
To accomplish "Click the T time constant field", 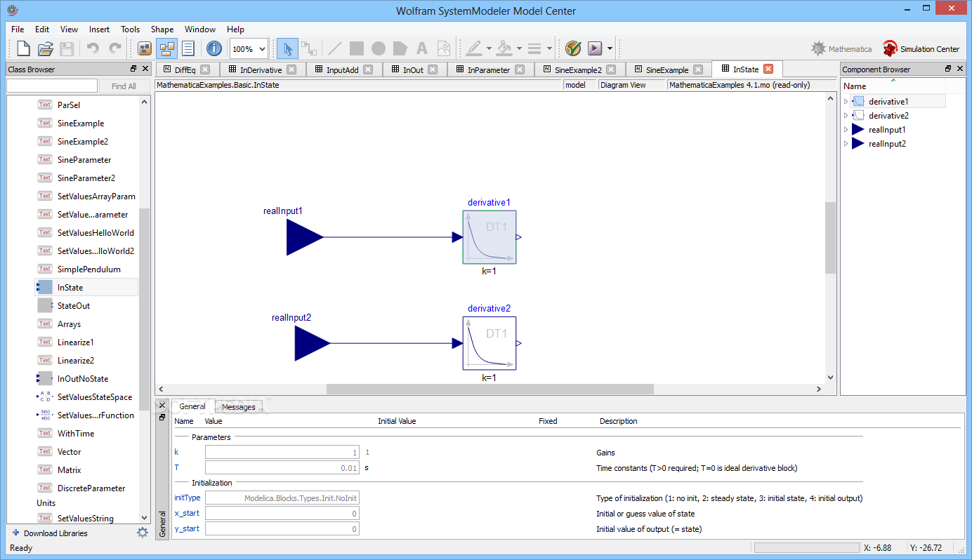I will coord(282,467).
